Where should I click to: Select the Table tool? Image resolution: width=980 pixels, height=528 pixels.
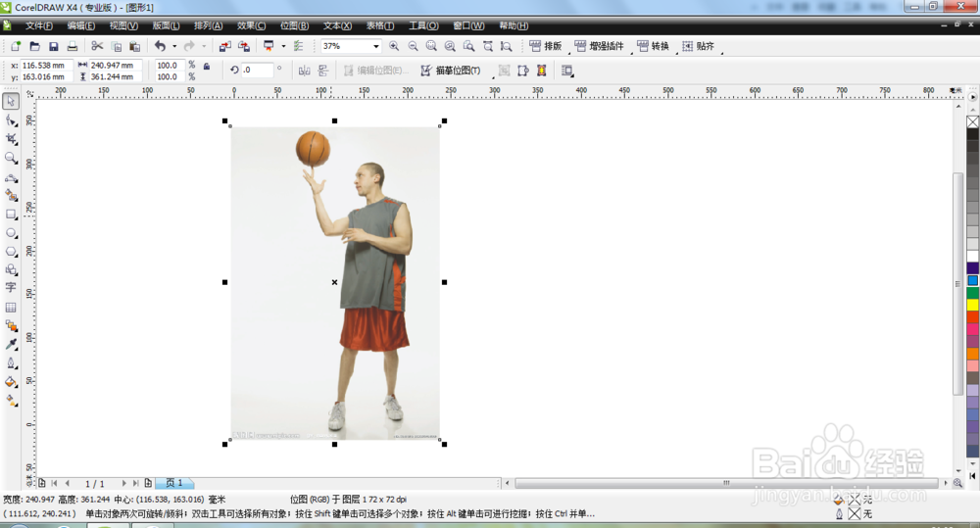coord(11,308)
